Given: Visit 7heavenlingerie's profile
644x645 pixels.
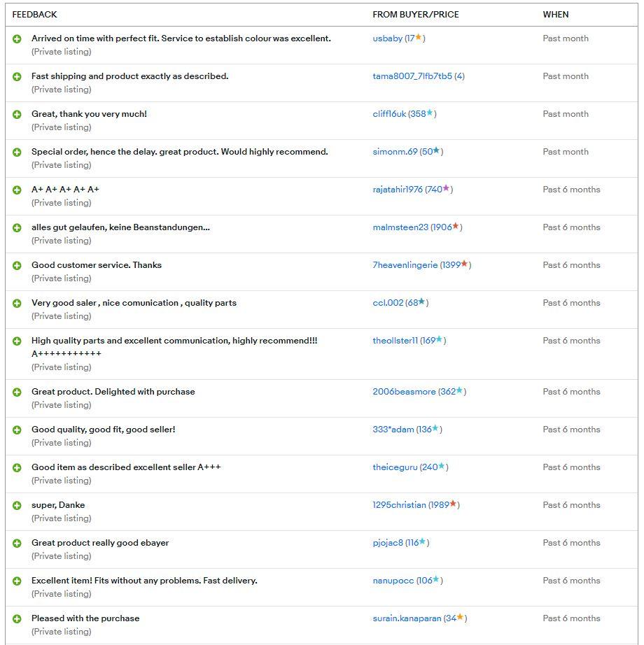Looking at the screenshot, I should [405, 265].
